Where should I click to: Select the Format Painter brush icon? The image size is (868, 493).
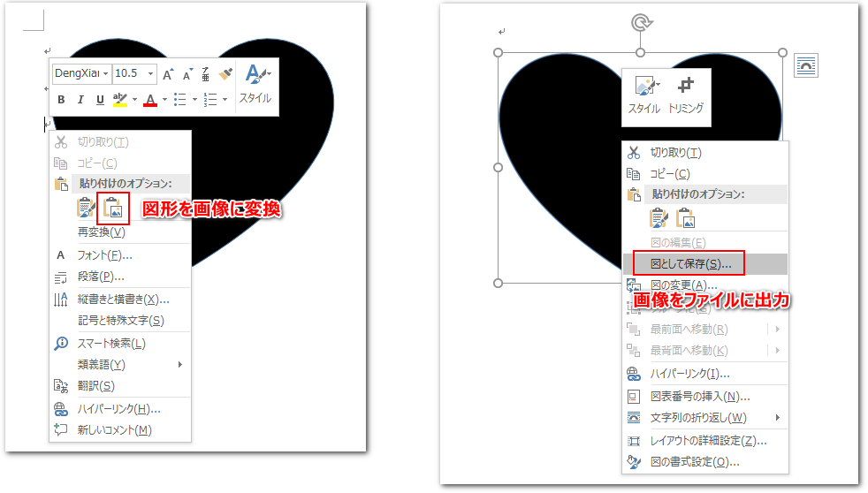pyautogui.click(x=225, y=73)
